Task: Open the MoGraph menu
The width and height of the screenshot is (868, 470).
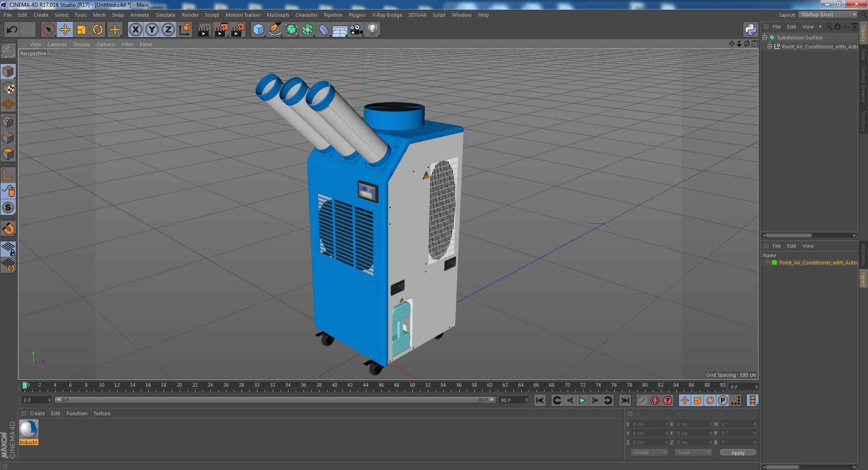Action: coord(278,15)
